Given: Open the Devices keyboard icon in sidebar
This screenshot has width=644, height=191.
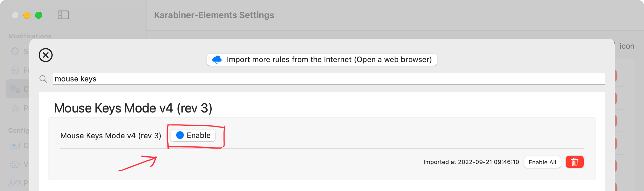Looking at the screenshot, I should click(15, 146).
